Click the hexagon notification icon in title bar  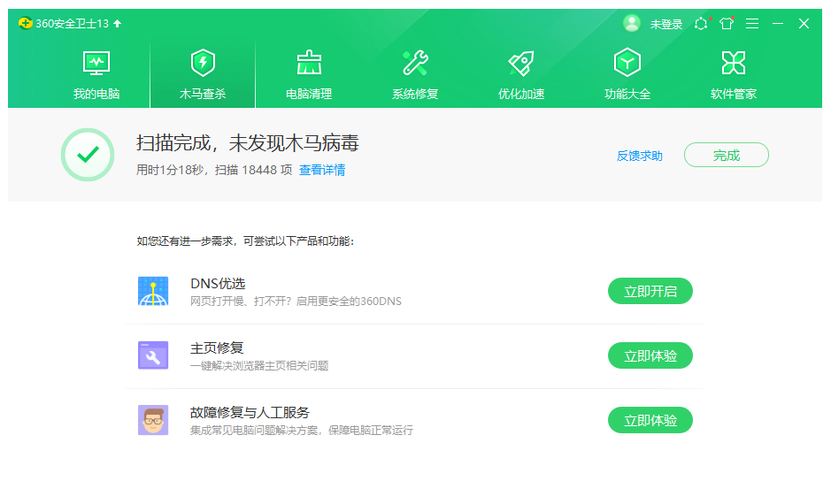point(701,24)
